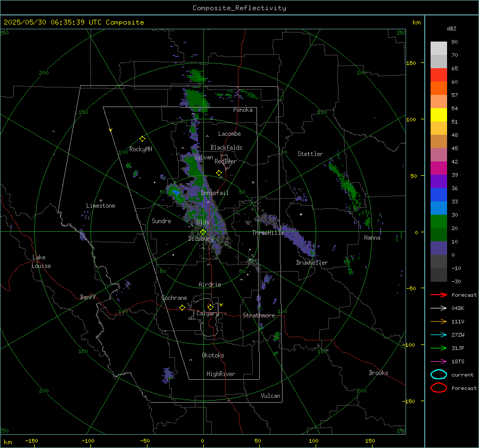479x448 pixels.
Task: Select the purple 36-39 dBZ swatch
Action: point(439,182)
